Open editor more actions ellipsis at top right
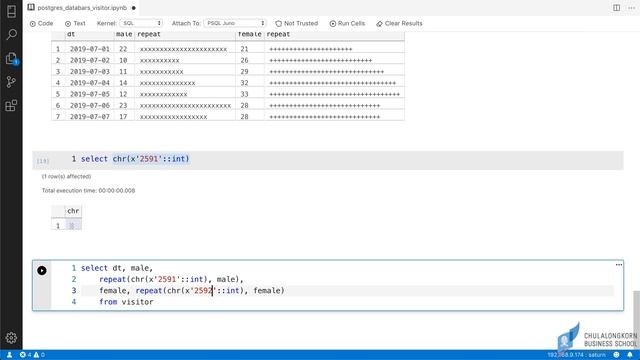This screenshot has width=640, height=360. click(631, 8)
